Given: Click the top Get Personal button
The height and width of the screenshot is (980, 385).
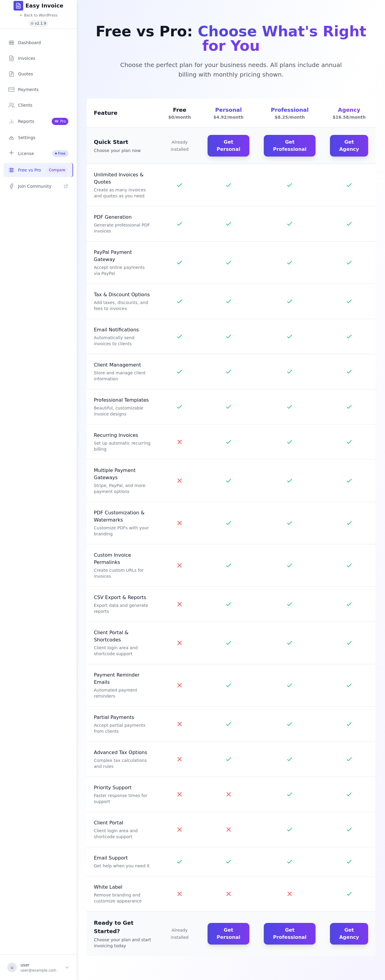Looking at the screenshot, I should (228, 146).
